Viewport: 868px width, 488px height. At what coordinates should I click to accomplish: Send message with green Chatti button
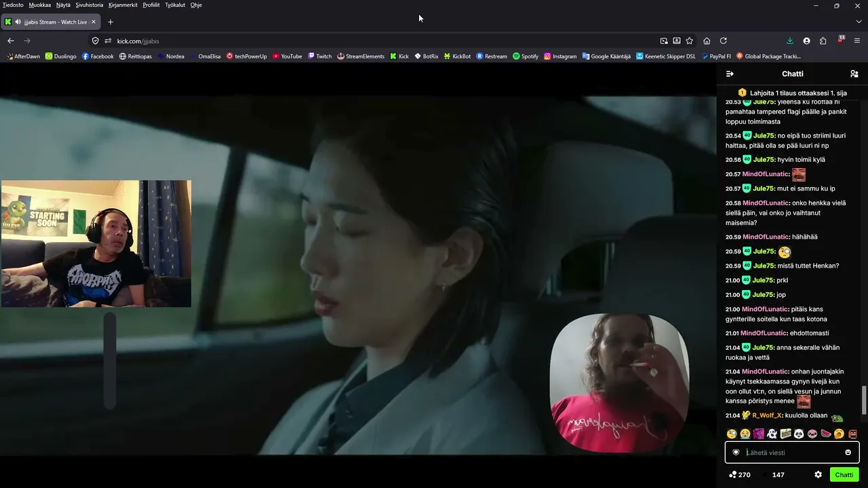click(x=844, y=474)
